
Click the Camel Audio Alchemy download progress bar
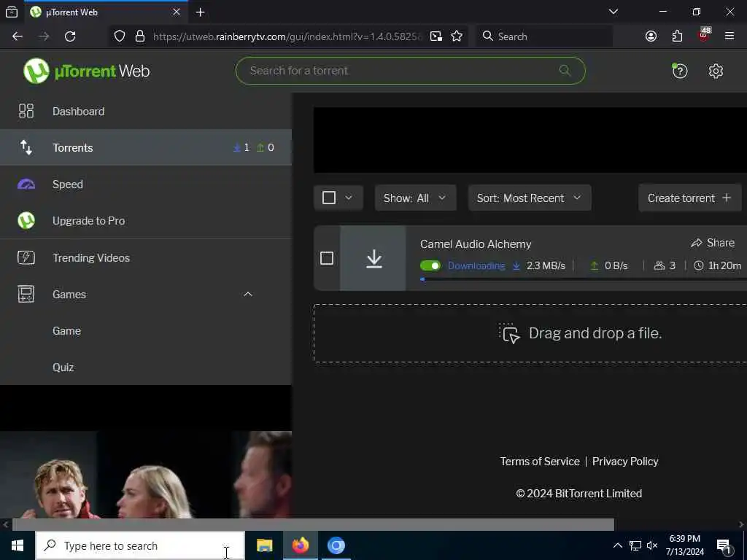click(x=584, y=279)
